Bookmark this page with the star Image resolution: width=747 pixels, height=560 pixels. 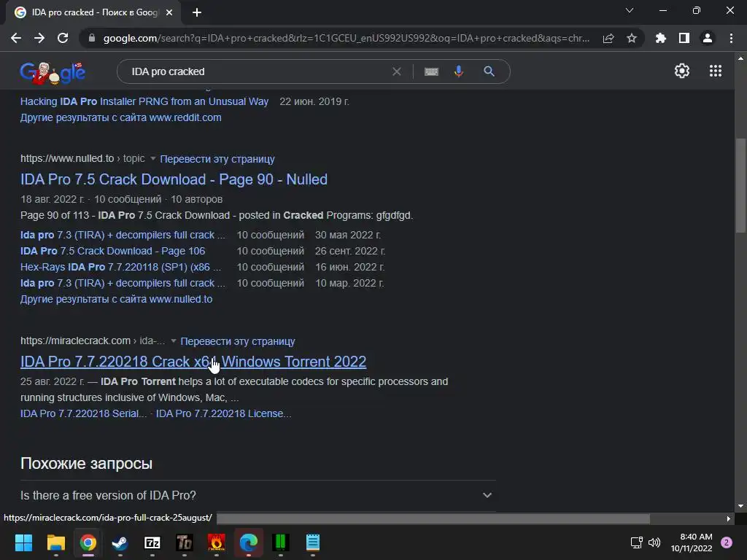tap(632, 38)
